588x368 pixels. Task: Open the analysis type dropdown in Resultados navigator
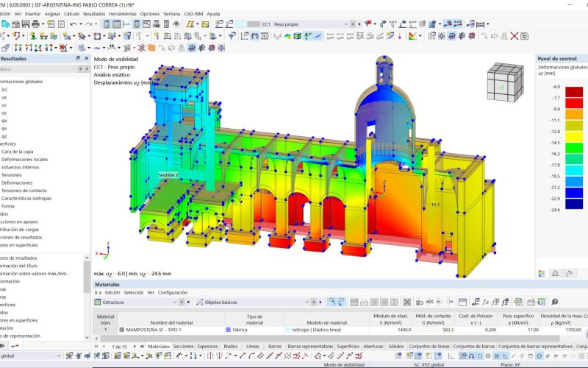(x=73, y=69)
